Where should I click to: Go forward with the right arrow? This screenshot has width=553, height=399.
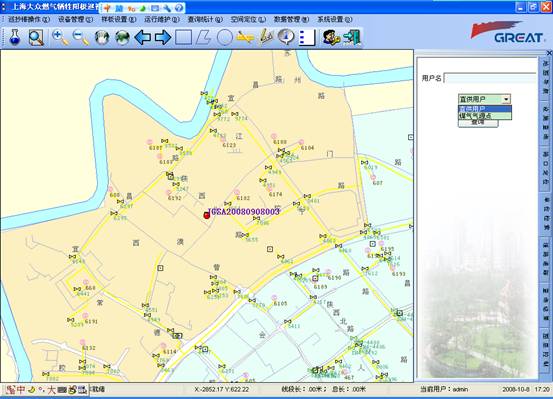pos(163,37)
